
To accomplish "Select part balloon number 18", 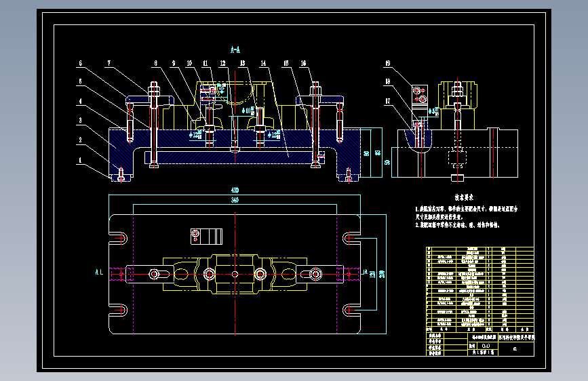I will (x=388, y=81).
